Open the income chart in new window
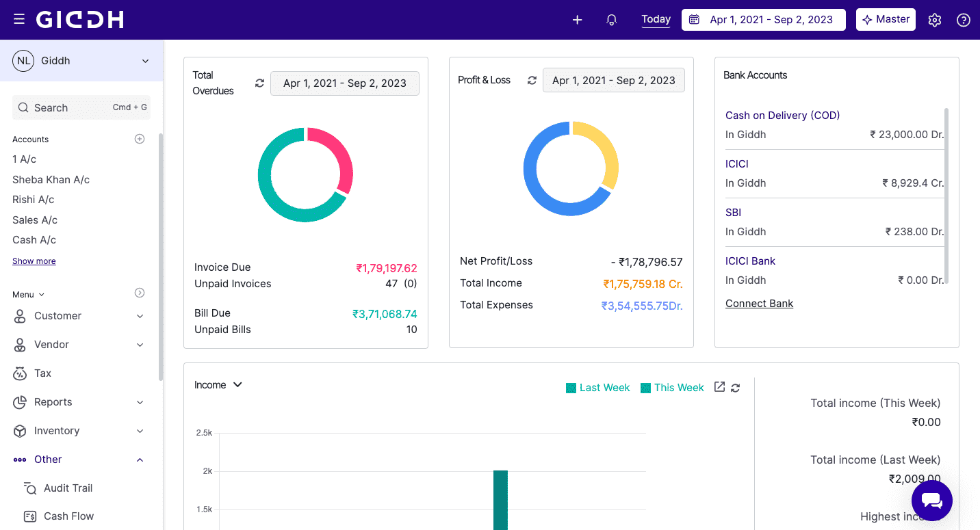 tap(719, 387)
